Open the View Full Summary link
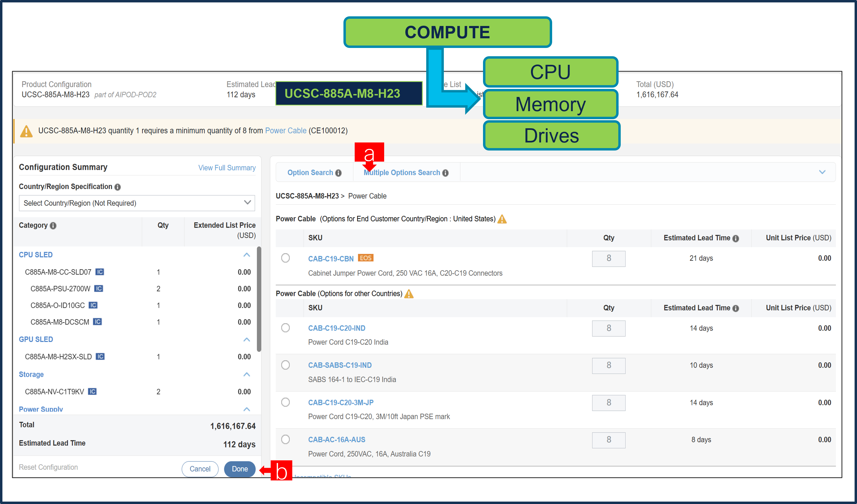The width and height of the screenshot is (857, 504). pyautogui.click(x=227, y=168)
